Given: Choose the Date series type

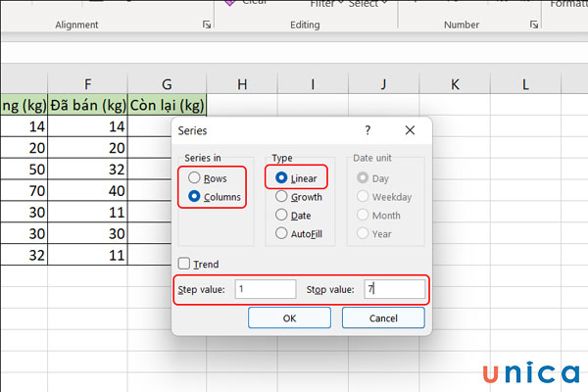Looking at the screenshot, I should point(282,215).
